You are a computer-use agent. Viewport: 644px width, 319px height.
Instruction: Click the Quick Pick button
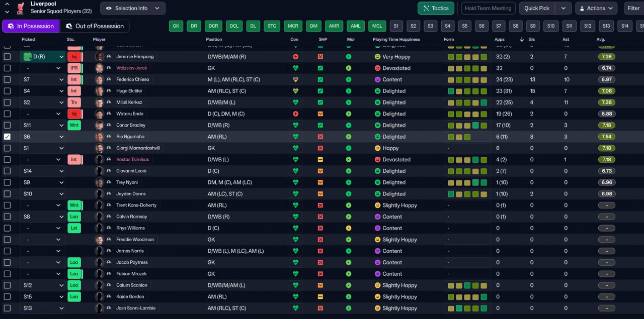tap(537, 8)
